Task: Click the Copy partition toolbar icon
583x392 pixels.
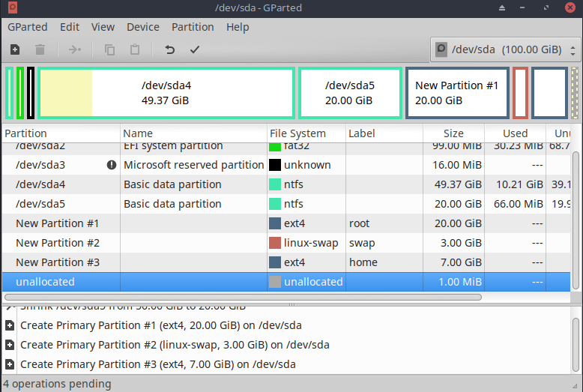Action: 109,49
